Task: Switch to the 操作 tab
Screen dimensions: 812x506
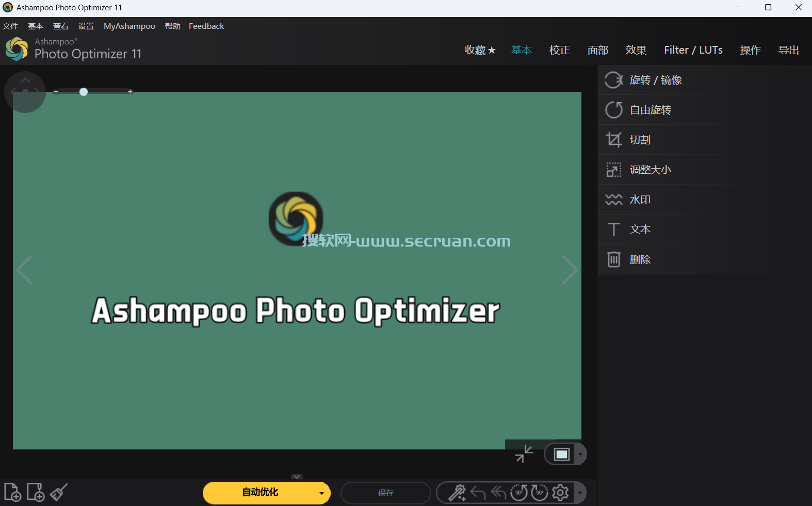Action: pos(751,50)
